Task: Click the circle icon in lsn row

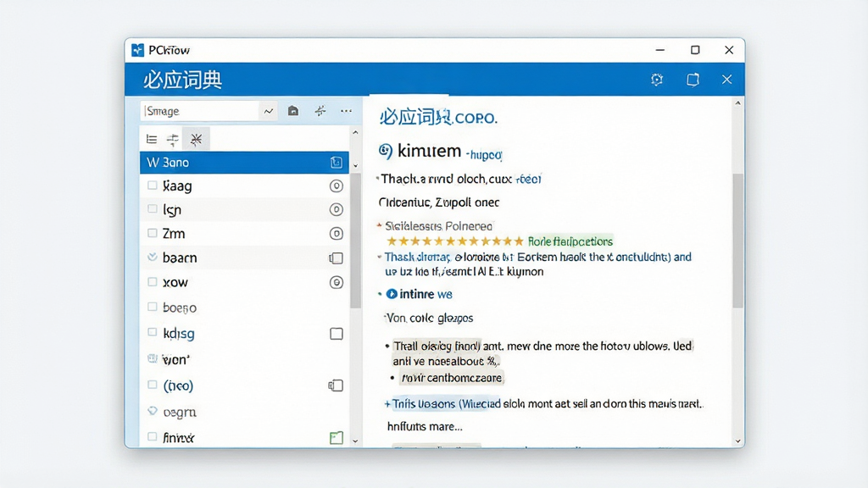Action: [x=336, y=210]
